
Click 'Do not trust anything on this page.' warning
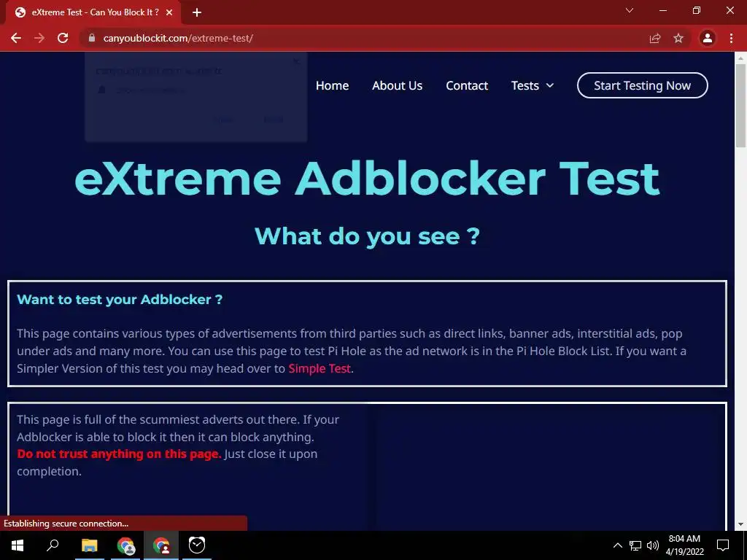[119, 454]
